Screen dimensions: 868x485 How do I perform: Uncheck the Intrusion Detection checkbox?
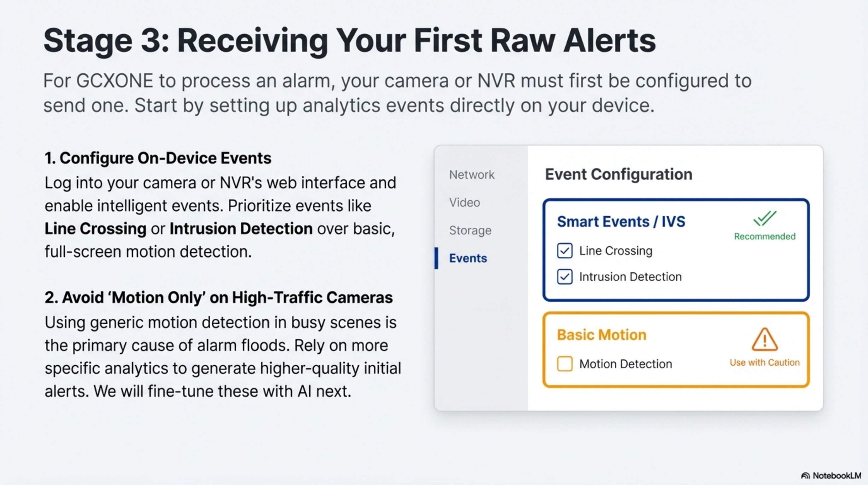click(564, 277)
